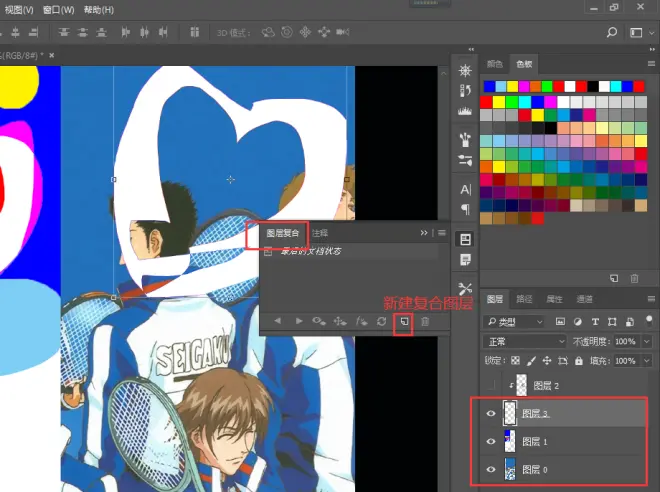
Task: Click update layer comp refresh icon
Action: (381, 322)
